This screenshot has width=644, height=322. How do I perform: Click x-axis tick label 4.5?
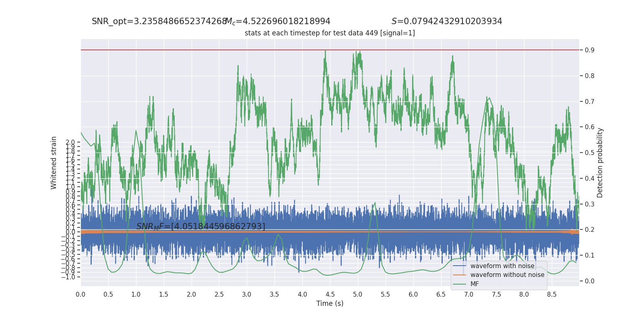click(330, 295)
